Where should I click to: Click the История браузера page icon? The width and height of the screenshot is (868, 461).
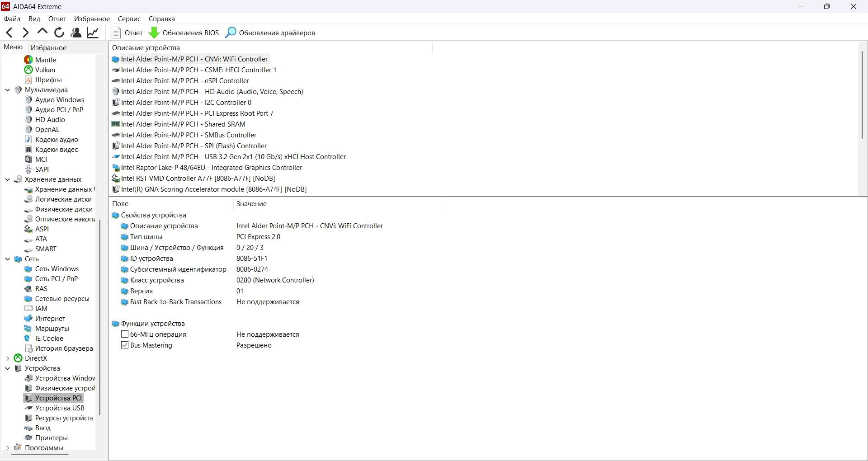28,348
